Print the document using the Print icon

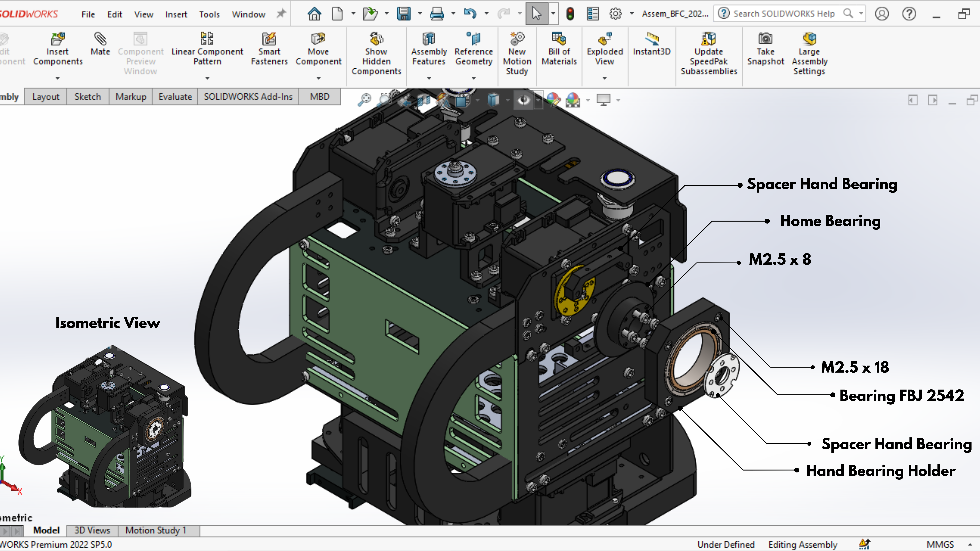437,14
